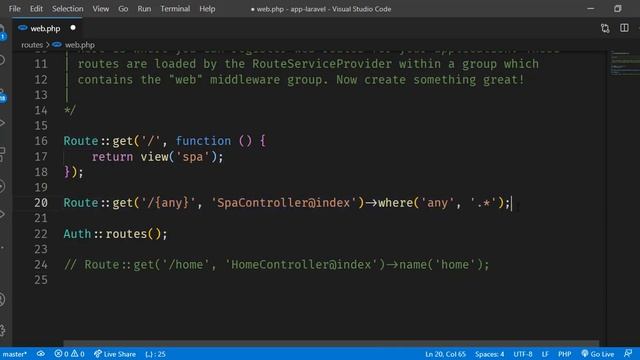This screenshot has height=360, width=640.
Task: Open the File menu
Action: (x=14, y=9)
